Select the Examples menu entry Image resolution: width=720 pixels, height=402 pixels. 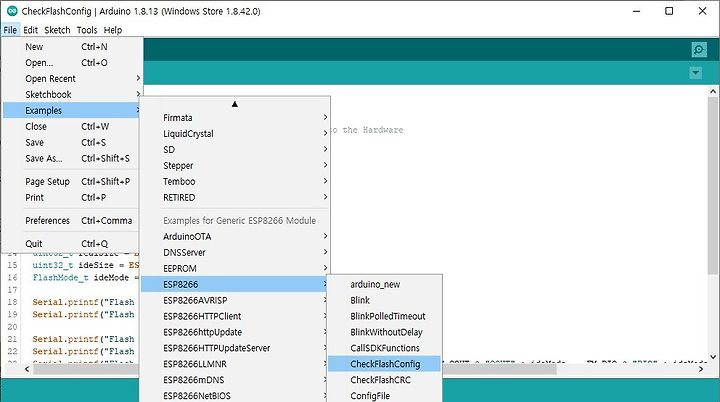[x=72, y=110]
